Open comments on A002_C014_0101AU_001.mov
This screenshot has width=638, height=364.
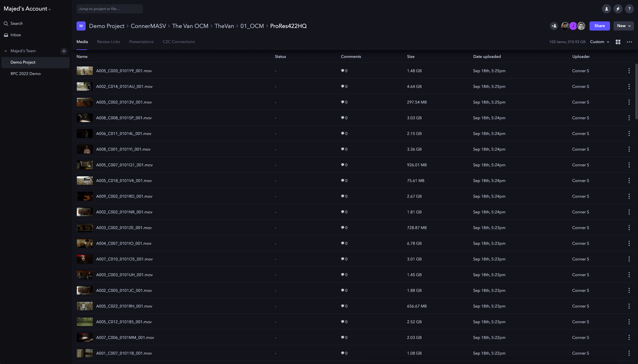(x=344, y=86)
